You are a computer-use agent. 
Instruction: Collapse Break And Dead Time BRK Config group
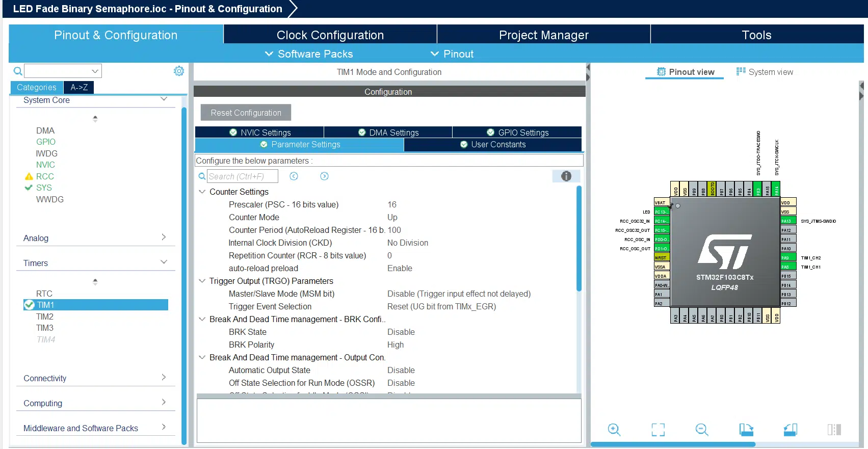pyautogui.click(x=202, y=319)
